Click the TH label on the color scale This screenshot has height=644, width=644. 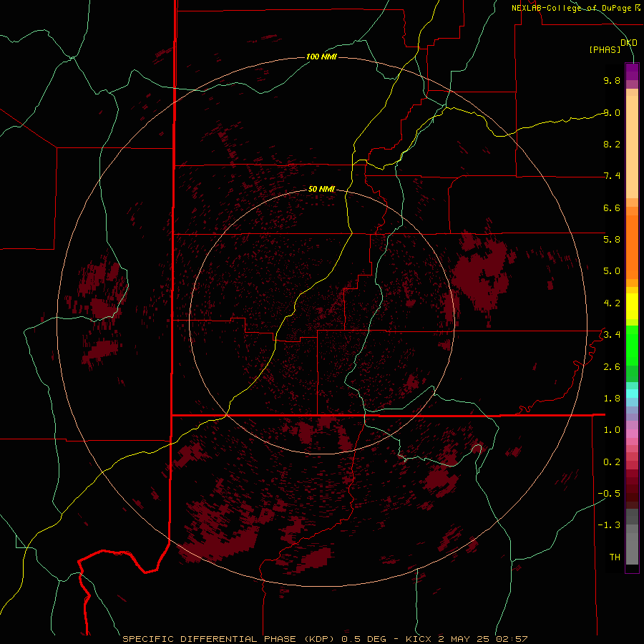pyautogui.click(x=615, y=557)
